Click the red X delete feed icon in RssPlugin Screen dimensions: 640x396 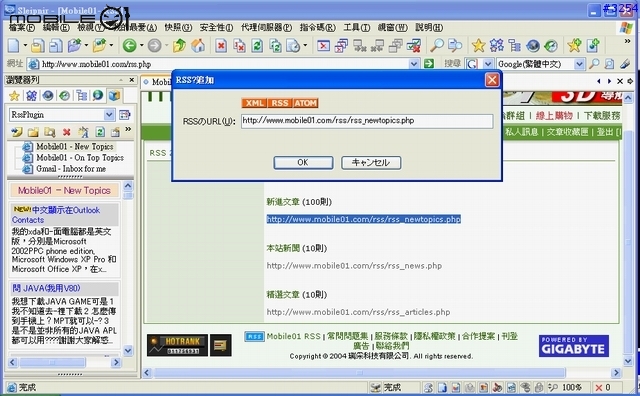[67, 132]
